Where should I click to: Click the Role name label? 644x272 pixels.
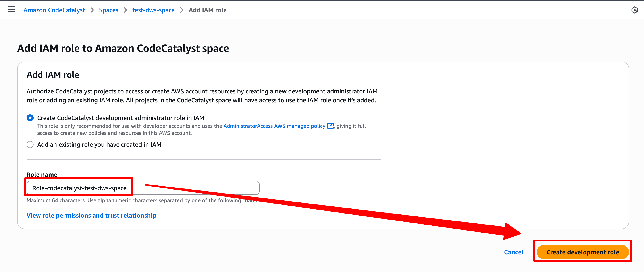tap(42, 174)
